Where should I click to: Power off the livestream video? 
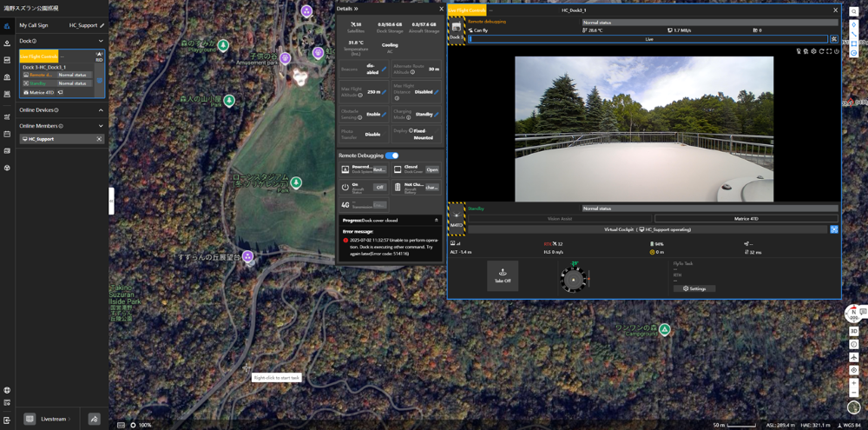(x=837, y=51)
